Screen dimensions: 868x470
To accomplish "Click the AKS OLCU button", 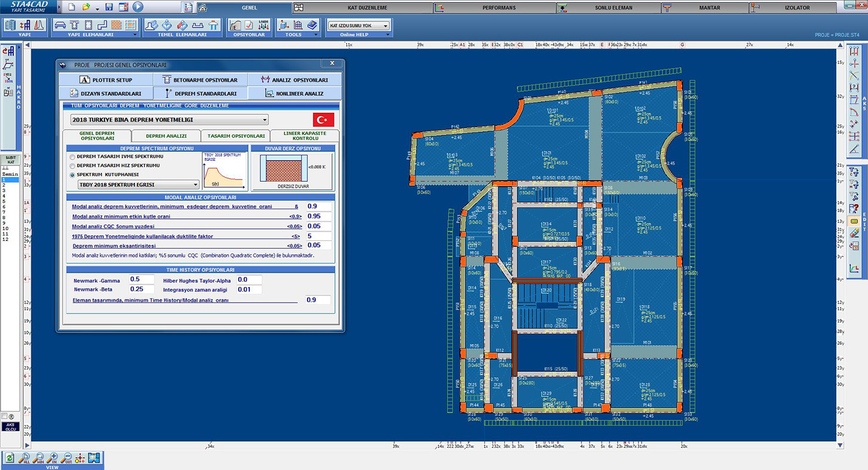I will tap(10, 427).
